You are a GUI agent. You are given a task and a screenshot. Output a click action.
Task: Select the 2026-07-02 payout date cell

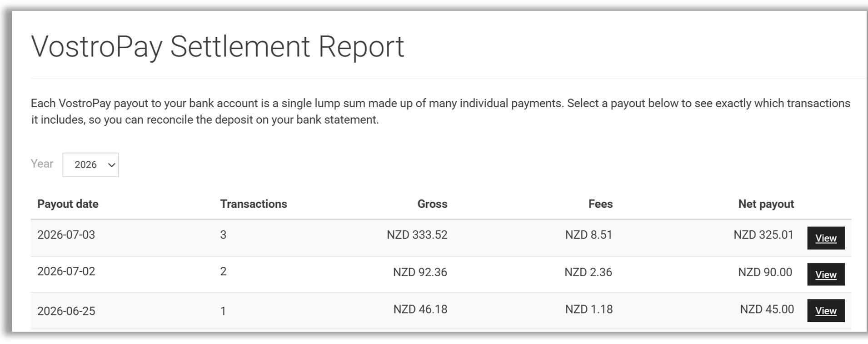pos(66,271)
